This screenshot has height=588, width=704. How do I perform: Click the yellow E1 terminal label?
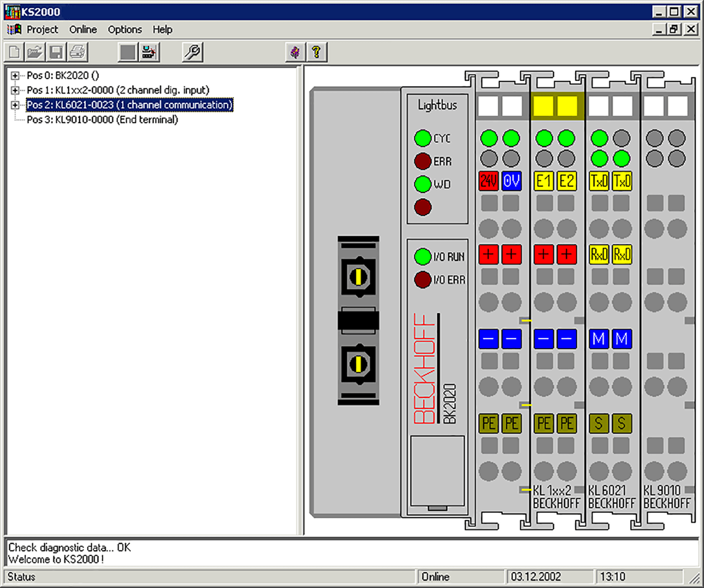(544, 181)
